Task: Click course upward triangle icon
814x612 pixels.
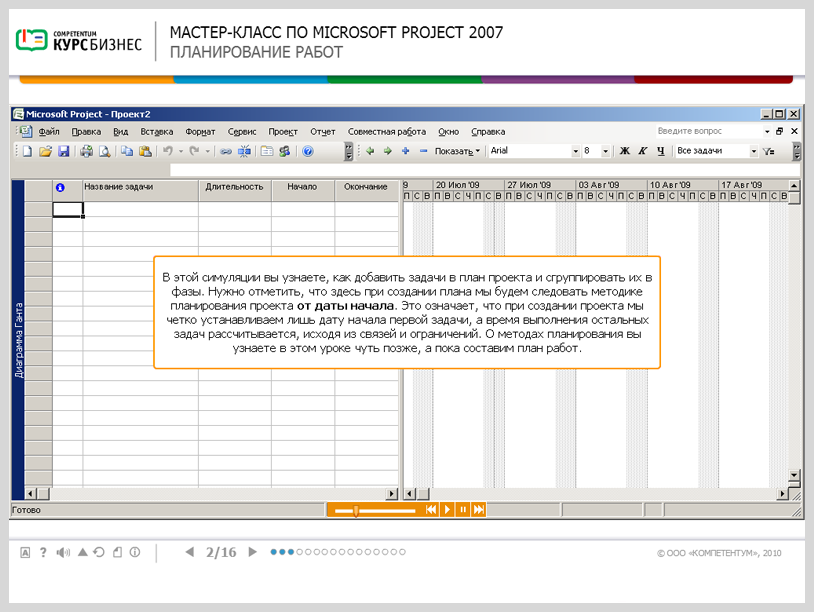Action: click(x=83, y=552)
